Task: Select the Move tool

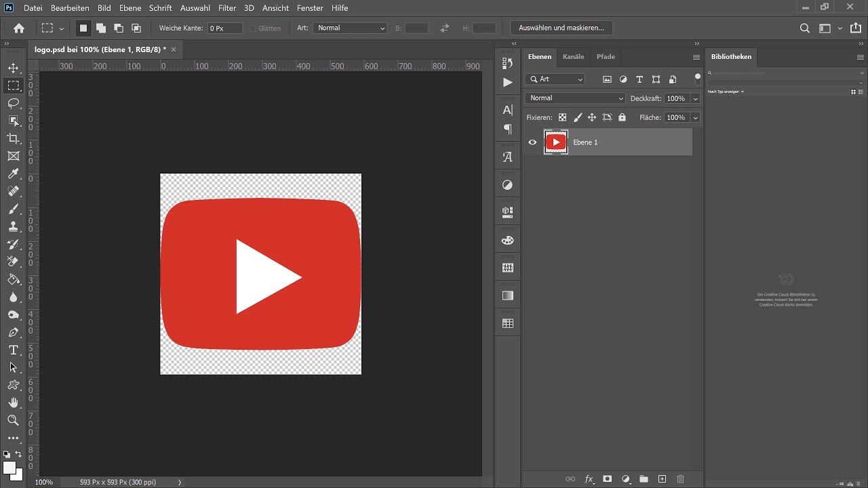Action: (13, 68)
